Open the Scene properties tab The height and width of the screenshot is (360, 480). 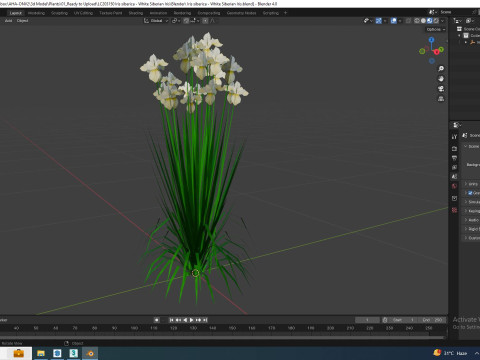point(454,176)
